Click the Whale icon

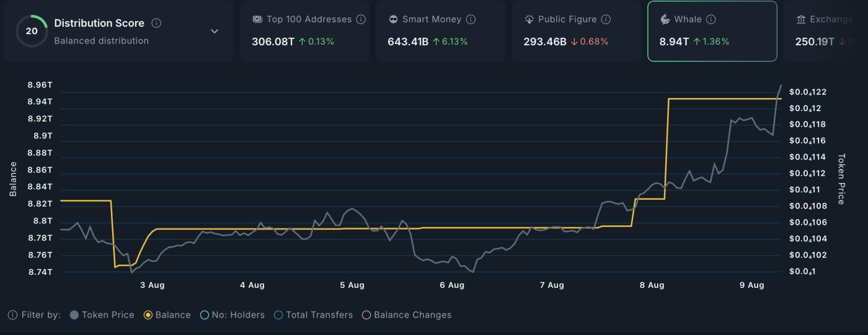pos(665,19)
